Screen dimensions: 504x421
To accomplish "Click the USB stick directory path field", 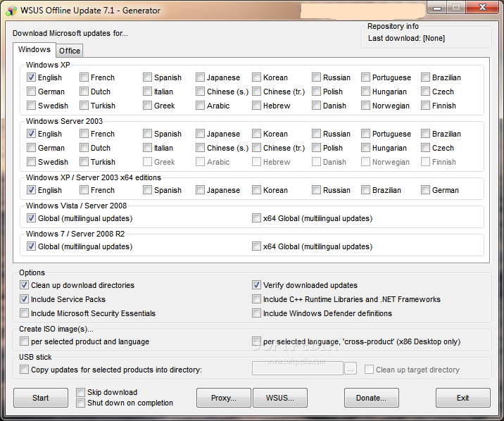I will point(298,369).
